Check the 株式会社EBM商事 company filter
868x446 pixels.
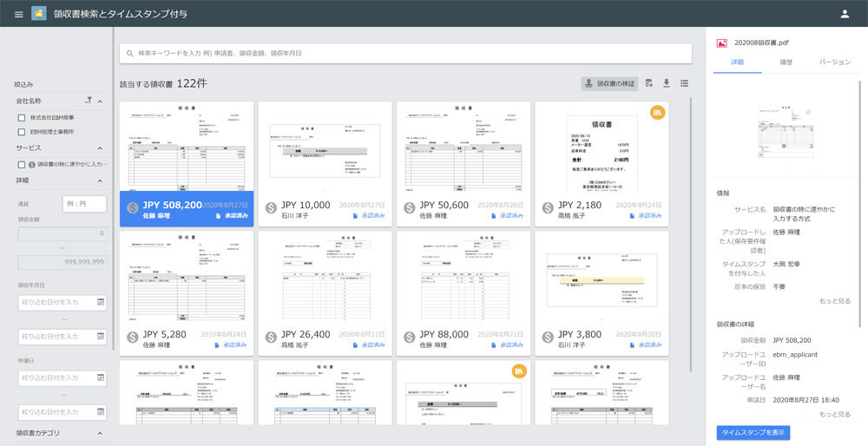[x=22, y=118]
